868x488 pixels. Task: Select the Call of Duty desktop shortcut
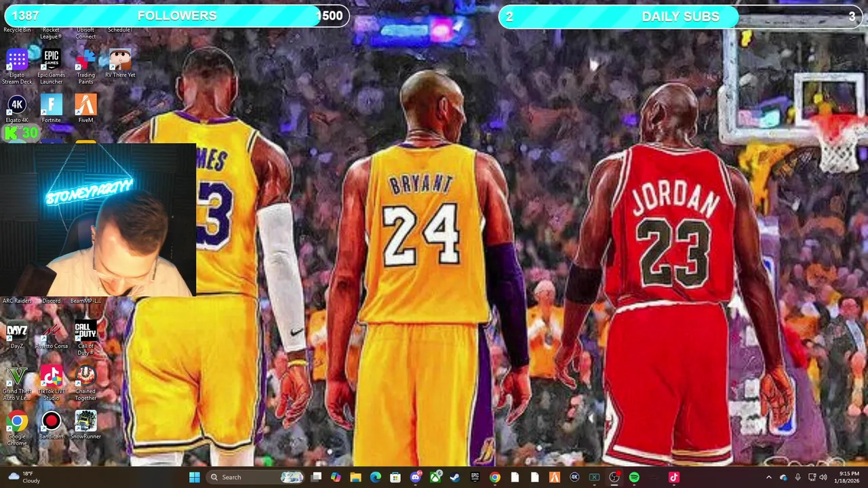tap(85, 338)
